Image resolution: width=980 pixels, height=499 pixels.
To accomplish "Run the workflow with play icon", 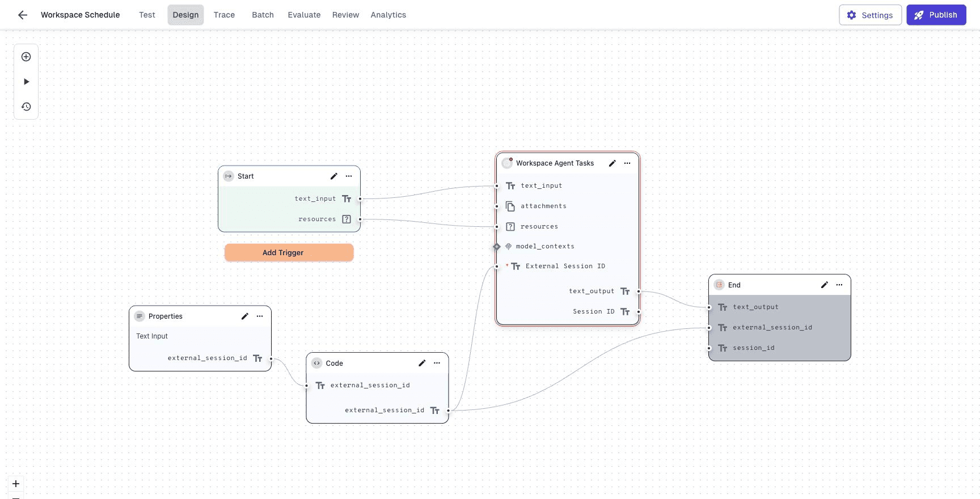I will [x=26, y=82].
